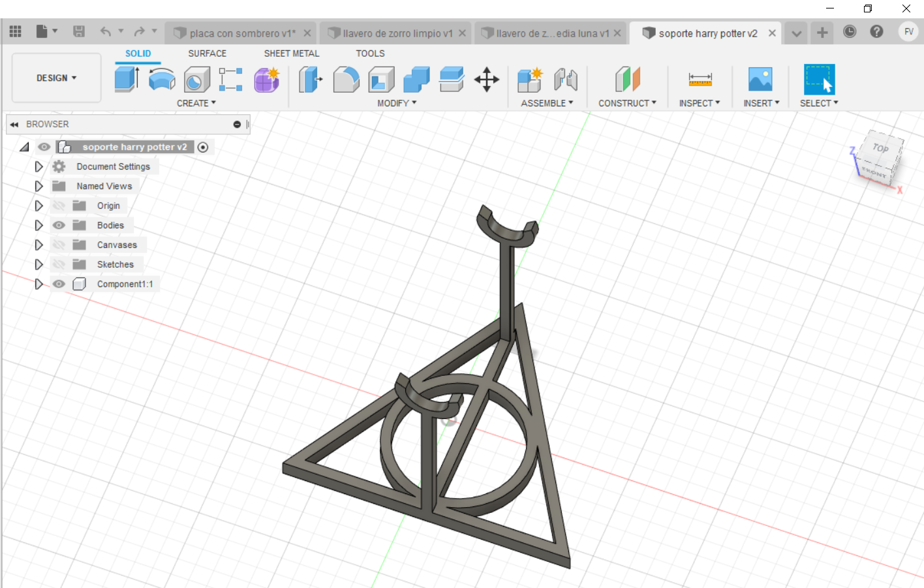Screen dimensions: 924x588
Task: Hide Component1:1
Action: tap(59, 284)
